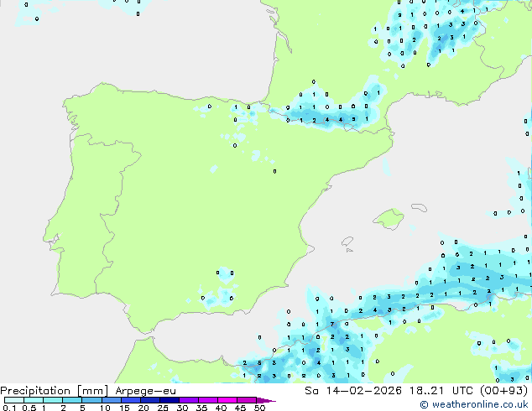Click the 2–5 mm legend color
Image resolution: width=532 pixels, height=411 pixels.
(72, 400)
